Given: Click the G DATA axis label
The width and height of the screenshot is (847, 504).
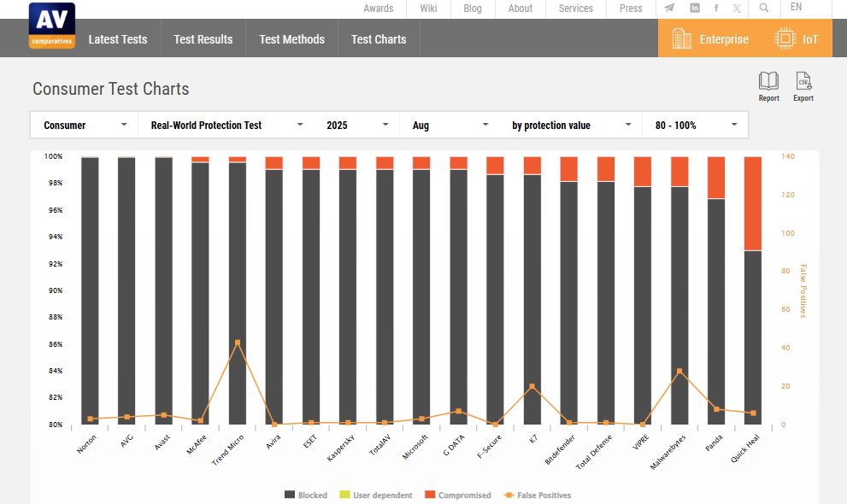Looking at the screenshot, I should (x=454, y=445).
